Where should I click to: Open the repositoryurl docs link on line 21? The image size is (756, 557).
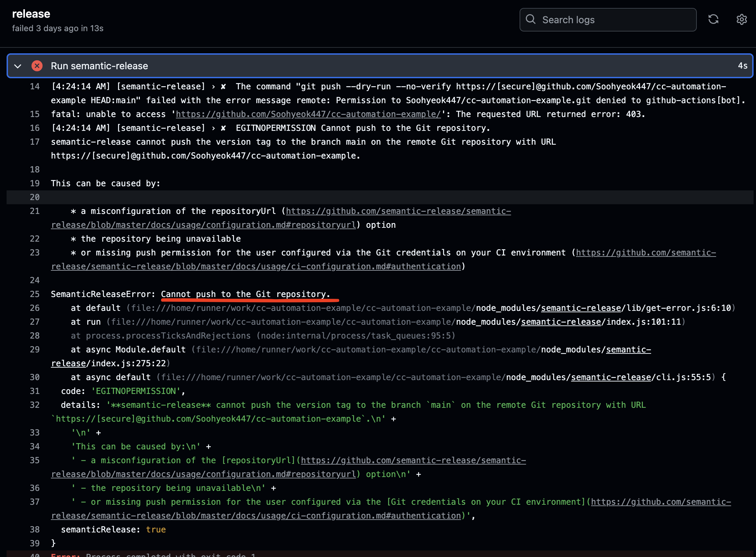point(398,211)
